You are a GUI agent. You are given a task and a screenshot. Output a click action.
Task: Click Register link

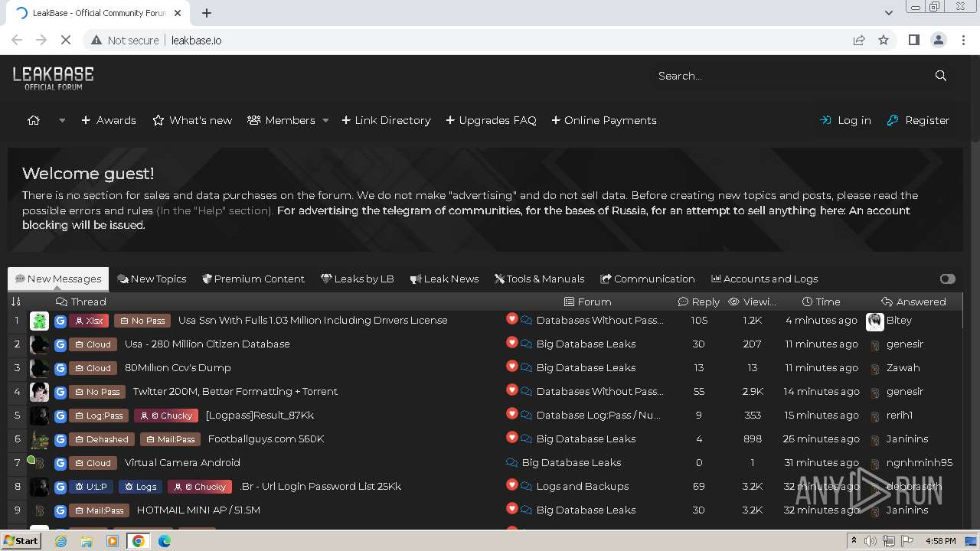(x=918, y=120)
